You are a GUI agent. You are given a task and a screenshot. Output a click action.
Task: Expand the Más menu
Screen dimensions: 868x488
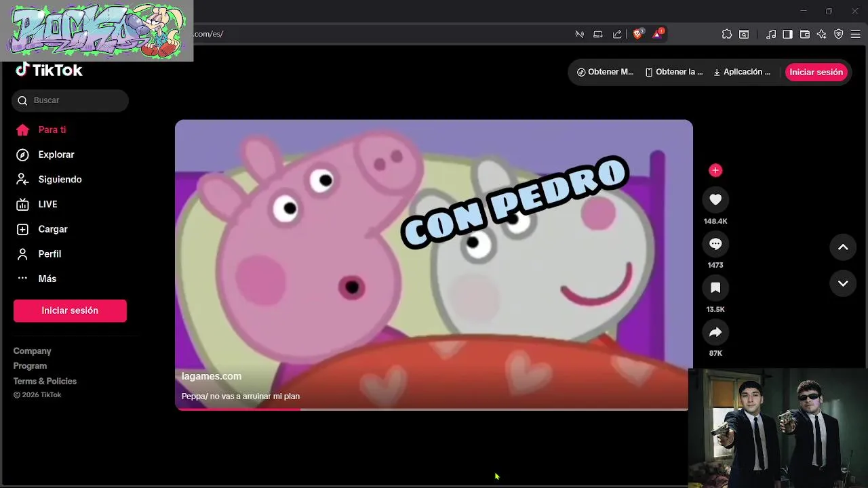tap(37, 279)
